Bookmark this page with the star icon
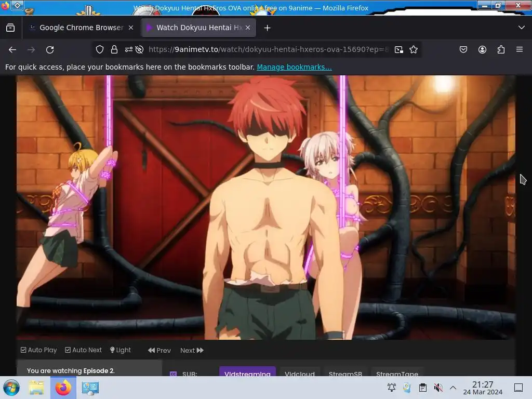The width and height of the screenshot is (532, 399). point(413,49)
